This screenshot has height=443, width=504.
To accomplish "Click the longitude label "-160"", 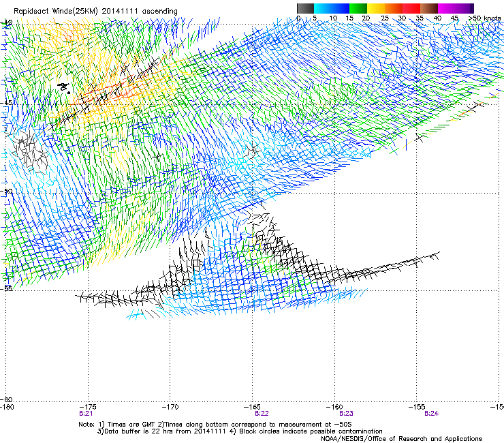I will [334, 407].
